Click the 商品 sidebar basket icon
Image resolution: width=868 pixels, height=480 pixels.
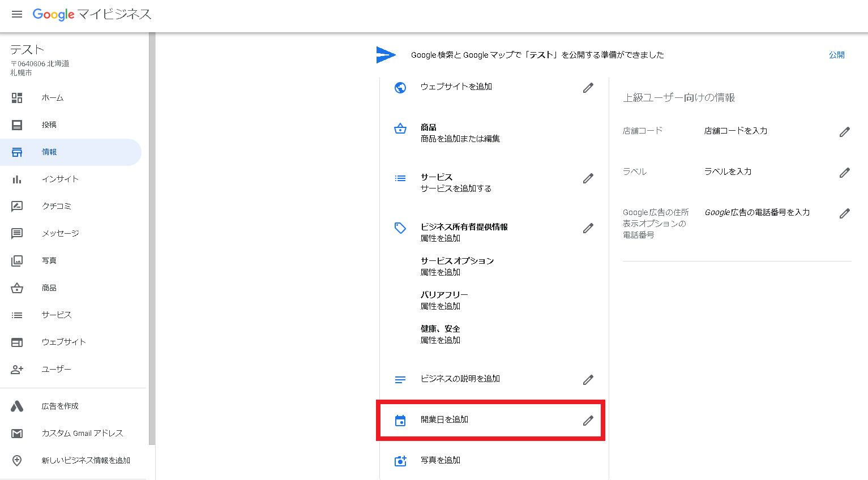pyautogui.click(x=17, y=288)
